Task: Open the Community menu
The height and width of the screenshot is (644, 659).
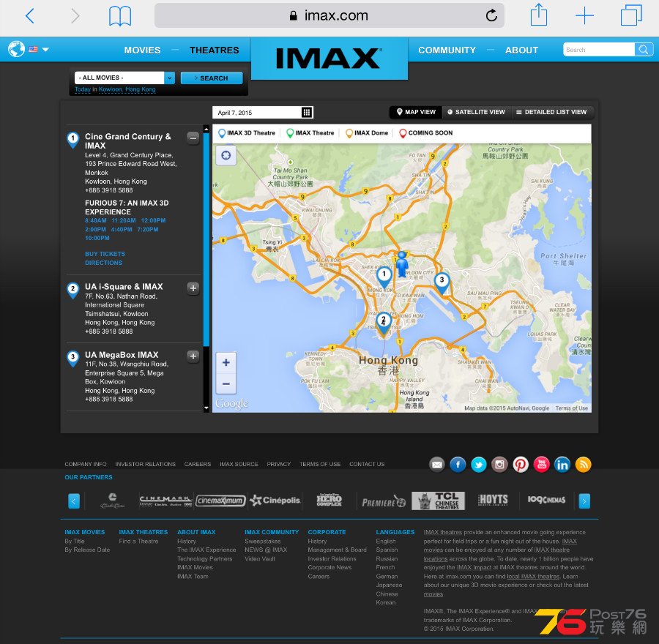Action: pyautogui.click(x=447, y=50)
